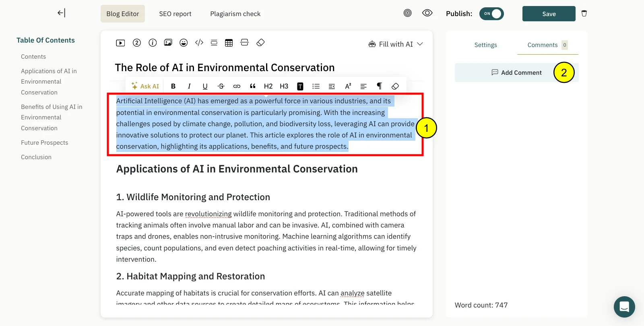The height and width of the screenshot is (326, 644).
Task: Click the Word count: 747 label
Action: coord(481,305)
